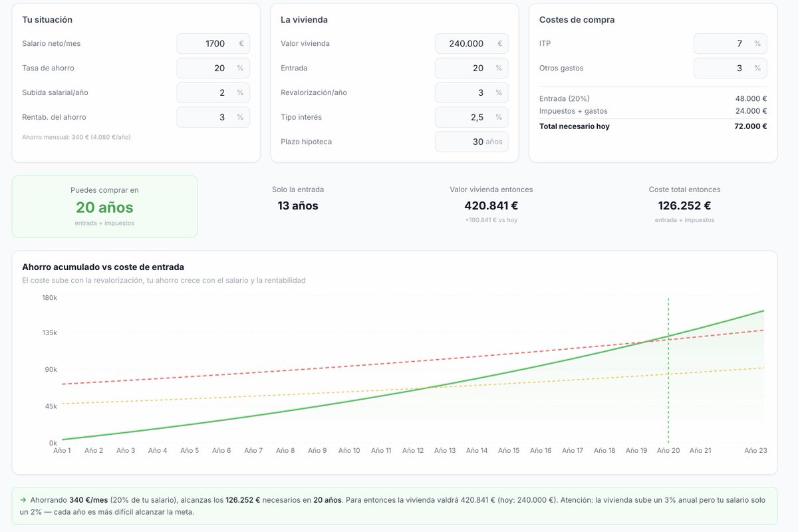Screen dimensions: 798x532
Task: Click the Otros gastos input field
Action: coord(730,68)
